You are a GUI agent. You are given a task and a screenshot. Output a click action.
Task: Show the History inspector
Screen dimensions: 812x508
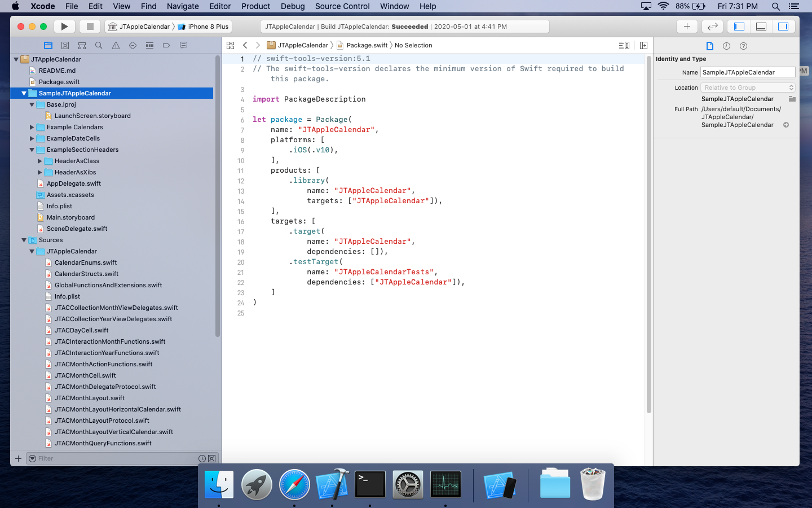(726, 46)
